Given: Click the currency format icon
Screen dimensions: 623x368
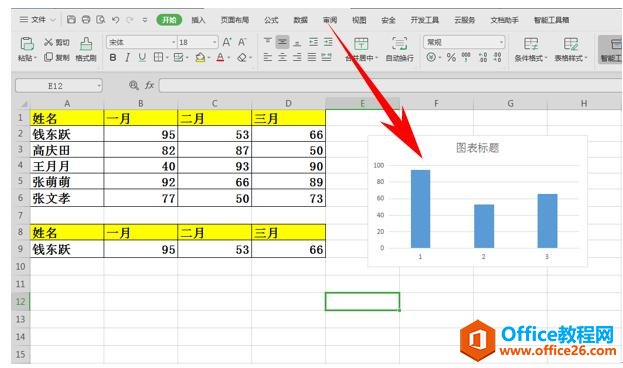Looking at the screenshot, I should pyautogui.click(x=431, y=57).
